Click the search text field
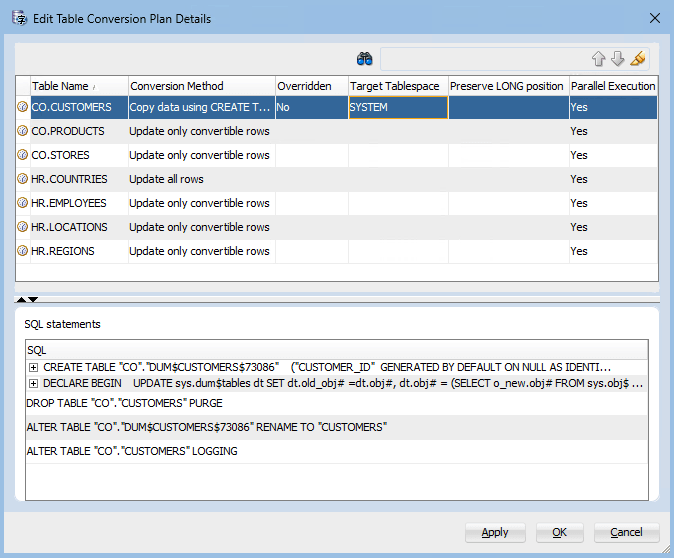 pyautogui.click(x=484, y=59)
